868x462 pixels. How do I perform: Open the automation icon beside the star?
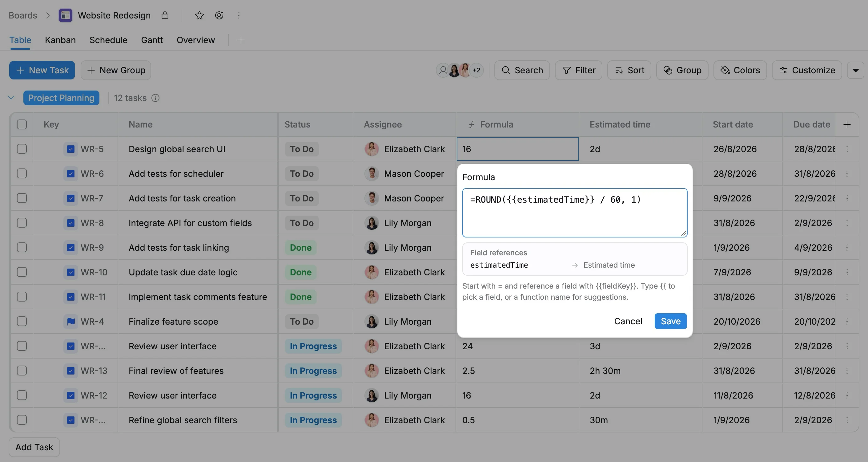tap(219, 15)
